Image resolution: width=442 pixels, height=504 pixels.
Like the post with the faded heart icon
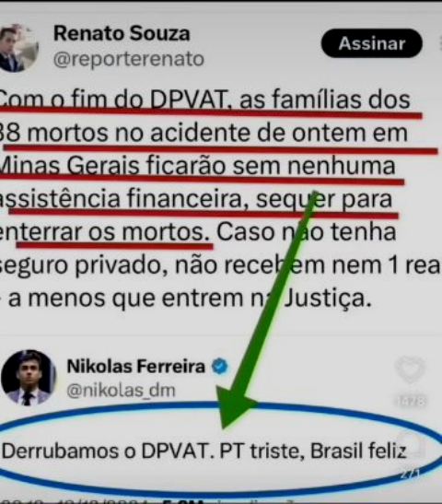pyautogui.click(x=410, y=369)
